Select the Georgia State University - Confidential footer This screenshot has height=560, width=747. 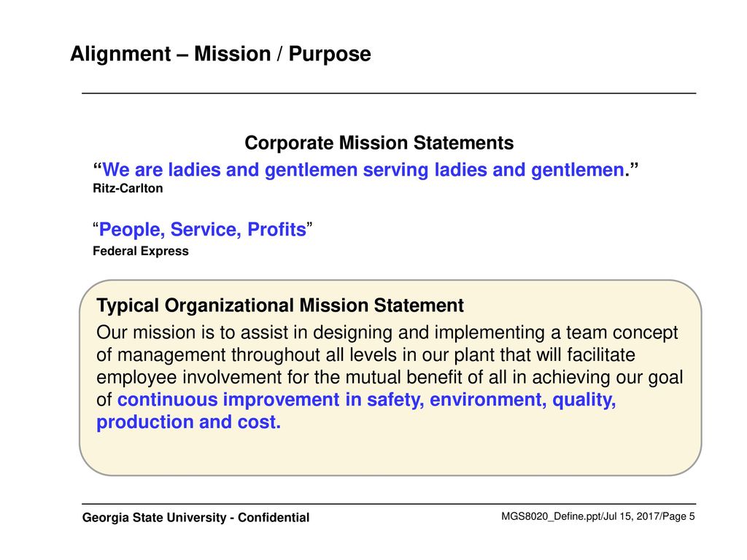(196, 518)
